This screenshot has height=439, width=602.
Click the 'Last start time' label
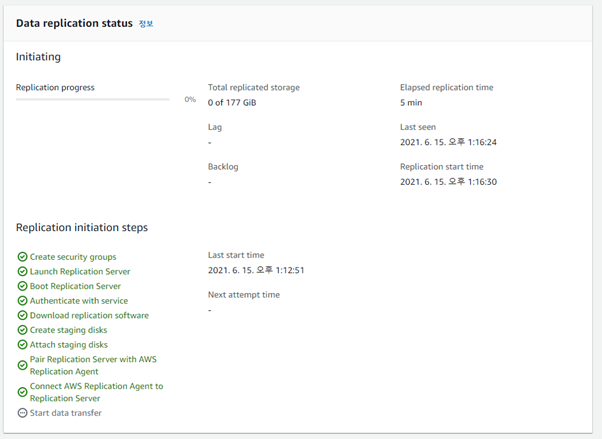[236, 255]
